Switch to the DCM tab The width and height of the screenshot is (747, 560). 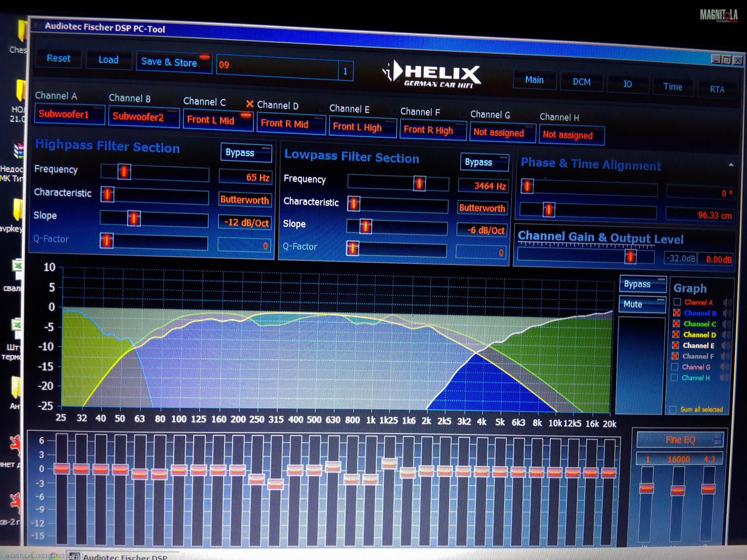point(581,82)
